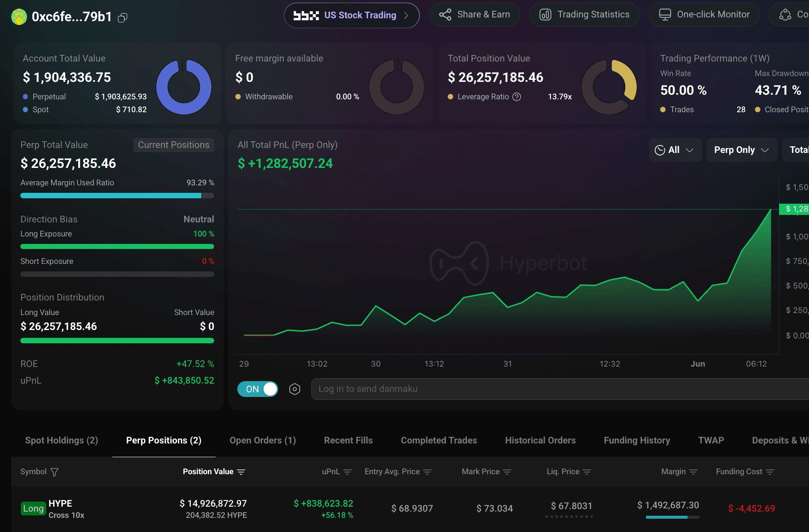Click the Trading Statistics chart icon
Viewport: 809px width, 532px height.
[545, 15]
